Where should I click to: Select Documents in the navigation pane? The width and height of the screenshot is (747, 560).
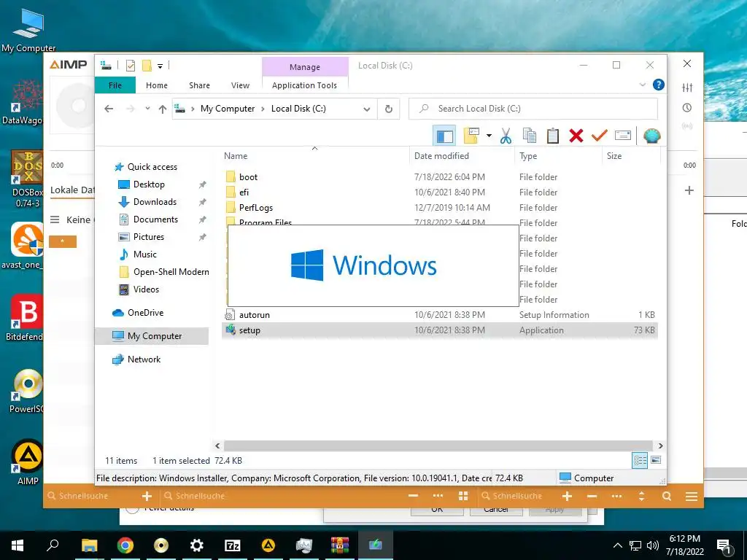click(x=155, y=219)
